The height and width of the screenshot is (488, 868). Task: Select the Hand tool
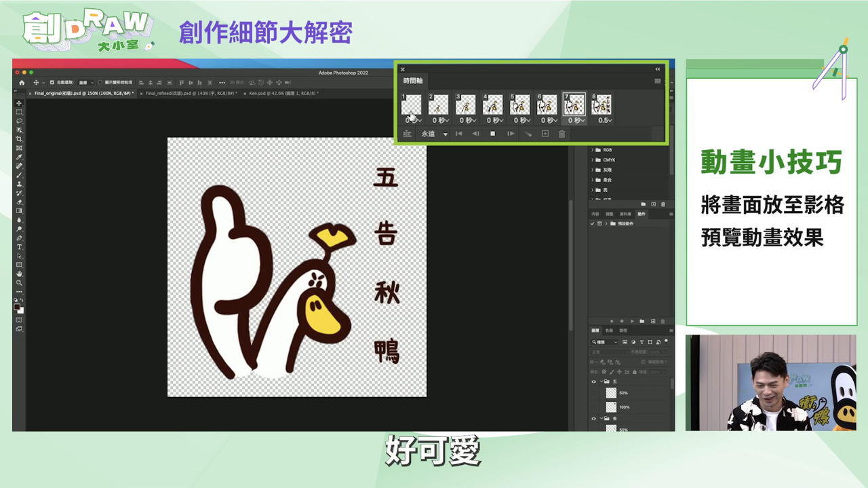click(x=19, y=274)
